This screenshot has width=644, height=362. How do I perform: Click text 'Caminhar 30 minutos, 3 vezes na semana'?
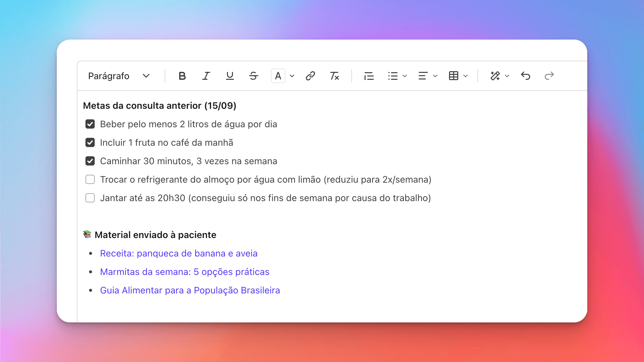[188, 161]
